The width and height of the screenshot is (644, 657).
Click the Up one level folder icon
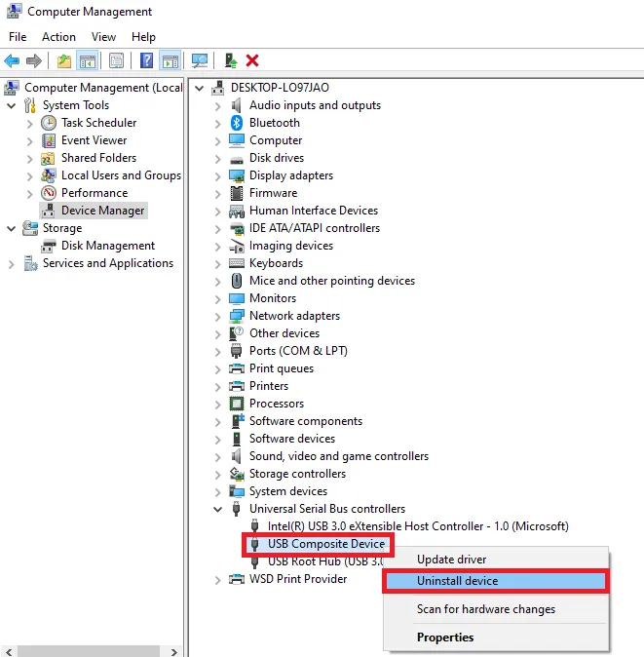pos(63,60)
